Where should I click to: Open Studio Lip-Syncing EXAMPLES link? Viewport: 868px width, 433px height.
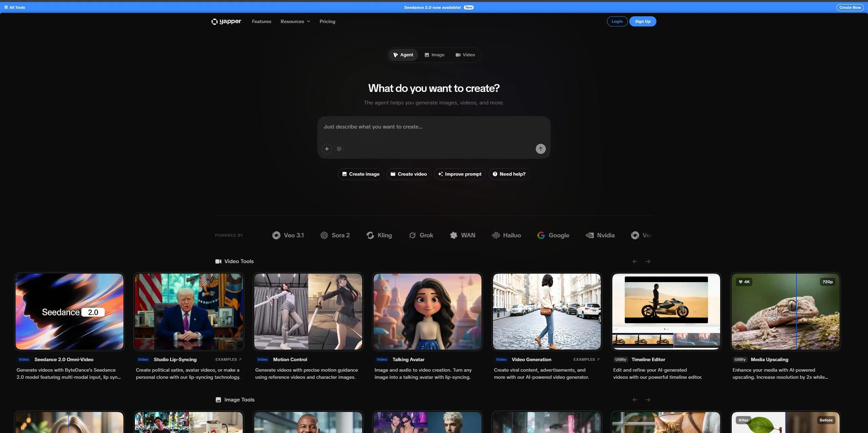229,359
